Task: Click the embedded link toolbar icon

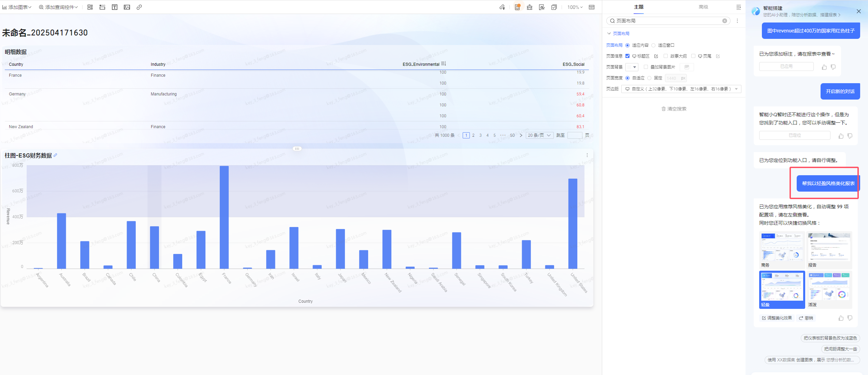Action: (x=139, y=7)
